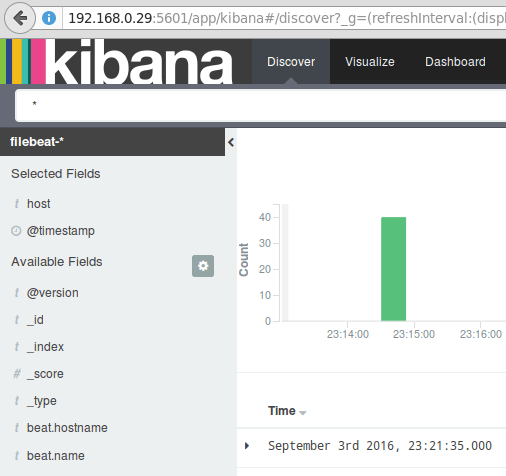Viewport: 506px width, 476px height.
Task: Click the search query bar containing *
Action: [x=261, y=105]
